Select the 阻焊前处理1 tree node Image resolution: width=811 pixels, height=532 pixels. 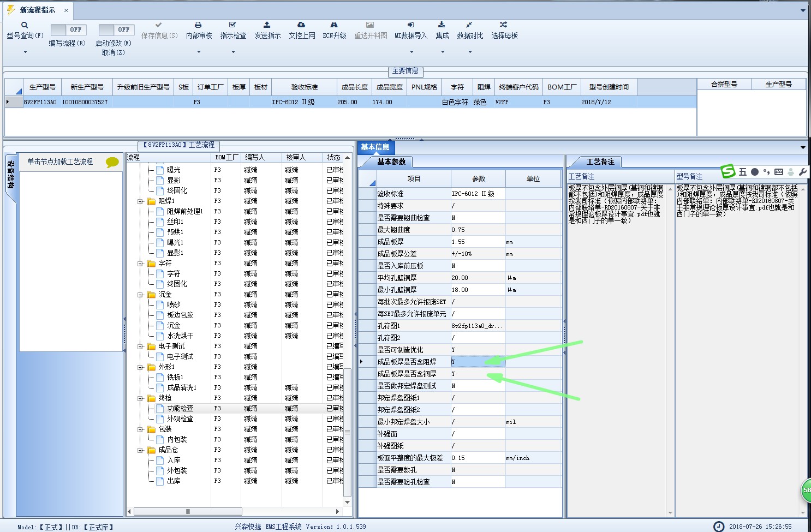184,211
